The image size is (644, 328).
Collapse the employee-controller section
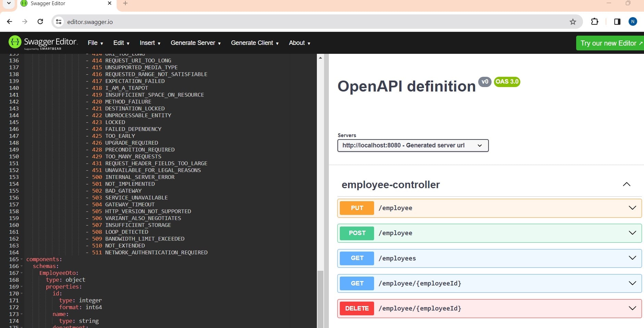(627, 184)
